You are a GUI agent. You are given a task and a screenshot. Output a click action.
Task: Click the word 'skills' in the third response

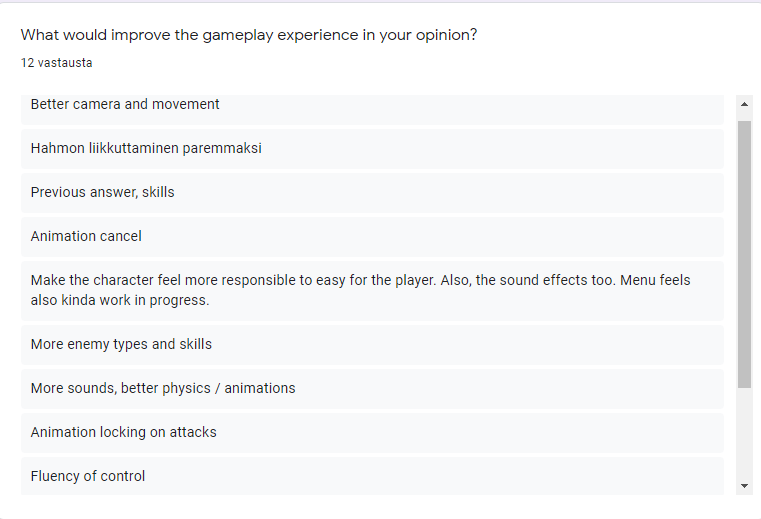[158, 192]
